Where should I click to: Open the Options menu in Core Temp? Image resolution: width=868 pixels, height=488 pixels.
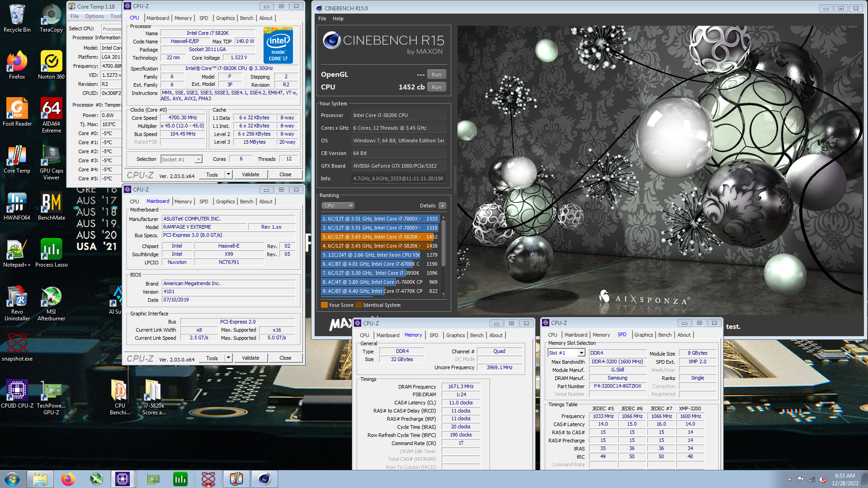94,16
